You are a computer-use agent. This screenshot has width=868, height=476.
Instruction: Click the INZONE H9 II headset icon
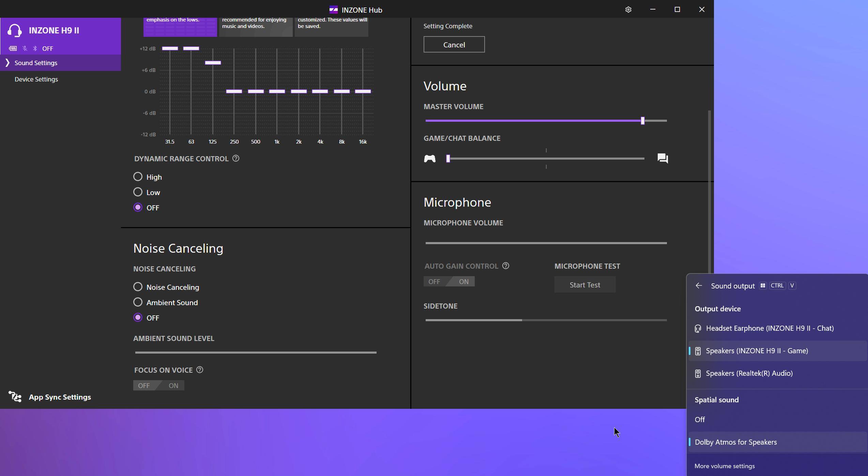15,30
